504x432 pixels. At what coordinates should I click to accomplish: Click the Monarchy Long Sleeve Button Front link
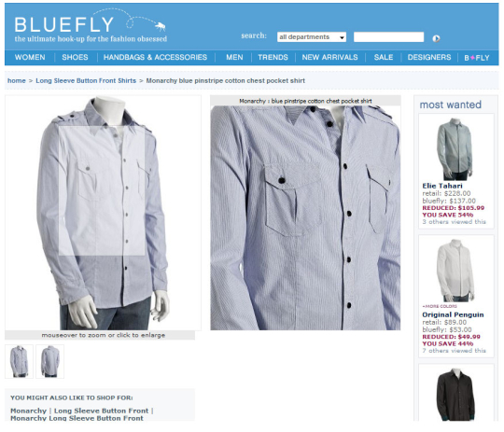point(77,418)
